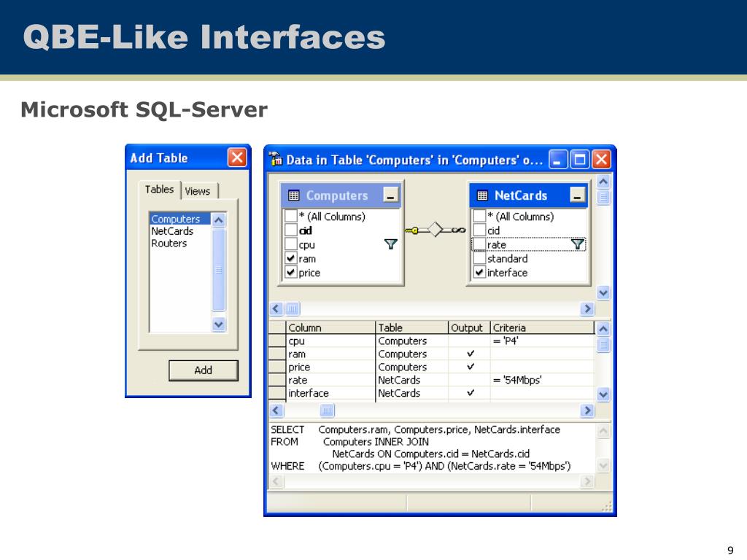
Task: Click the cpu cell in the Column grid
Action: click(330, 341)
